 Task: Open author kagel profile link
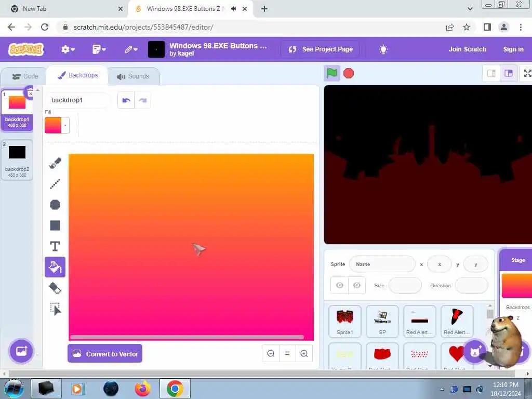point(185,54)
